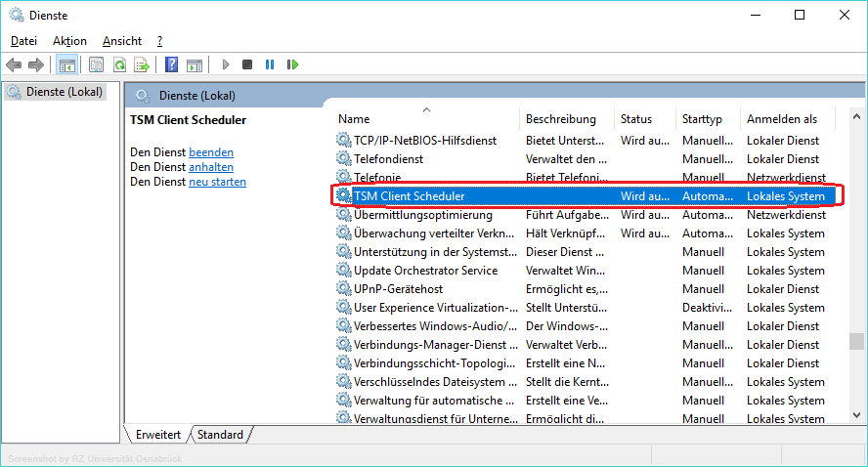Click the 'neu starten' link

coord(217,182)
